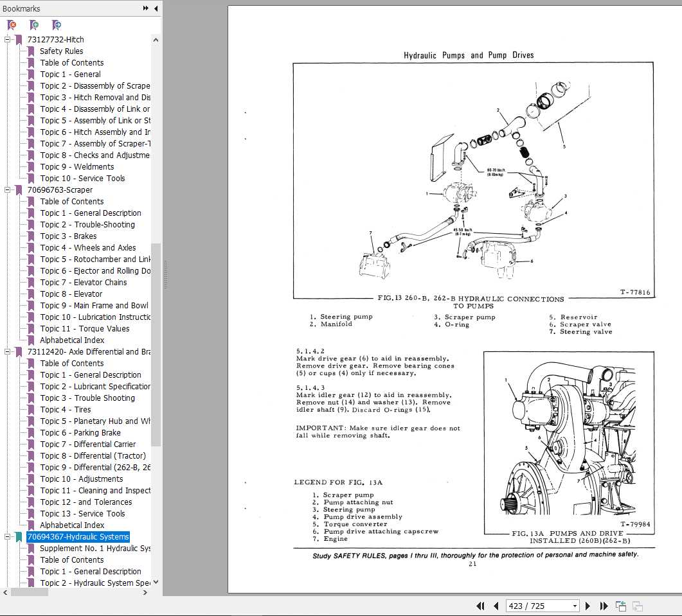Click the double-arrow bookmarks options icon
The image size is (682, 616).
(146, 8)
